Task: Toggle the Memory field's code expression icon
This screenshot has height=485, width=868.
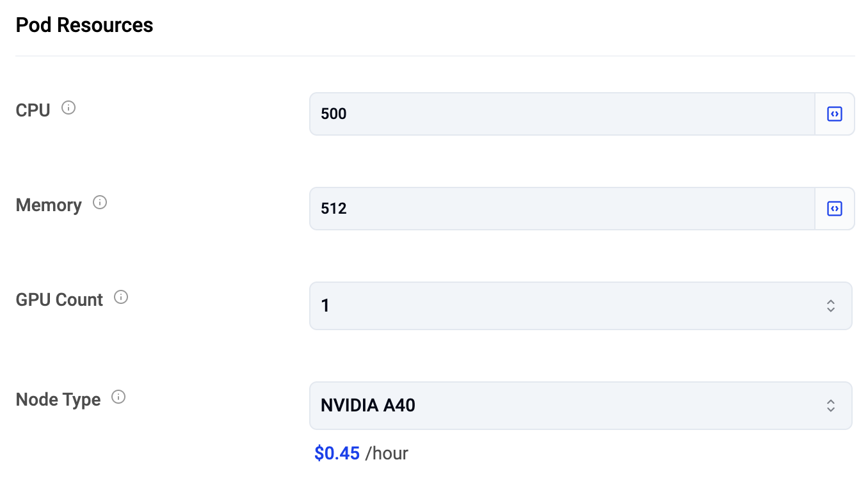Action: click(835, 209)
